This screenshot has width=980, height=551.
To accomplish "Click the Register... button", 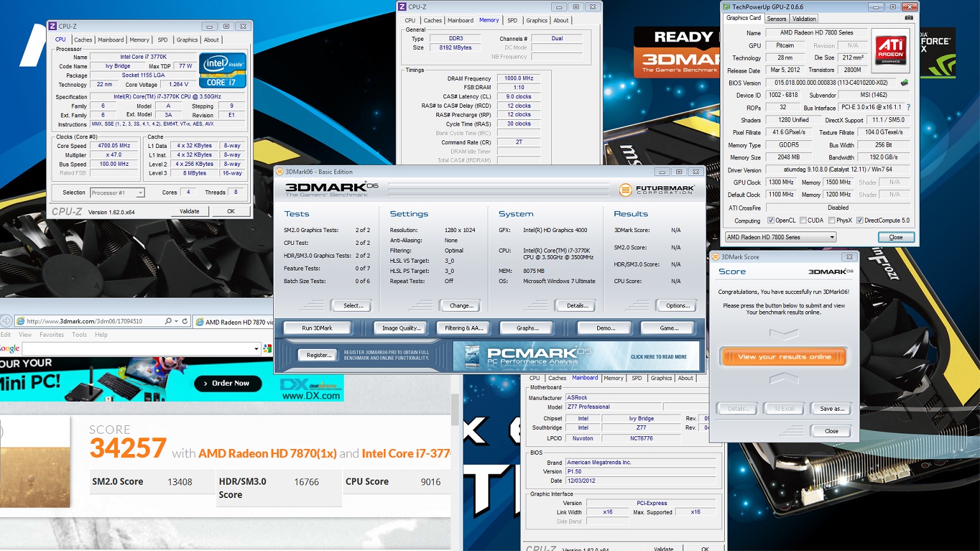I will [319, 355].
